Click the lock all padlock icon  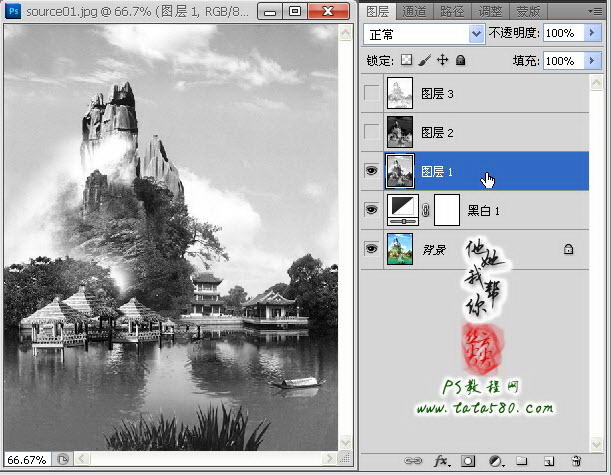pos(461,60)
